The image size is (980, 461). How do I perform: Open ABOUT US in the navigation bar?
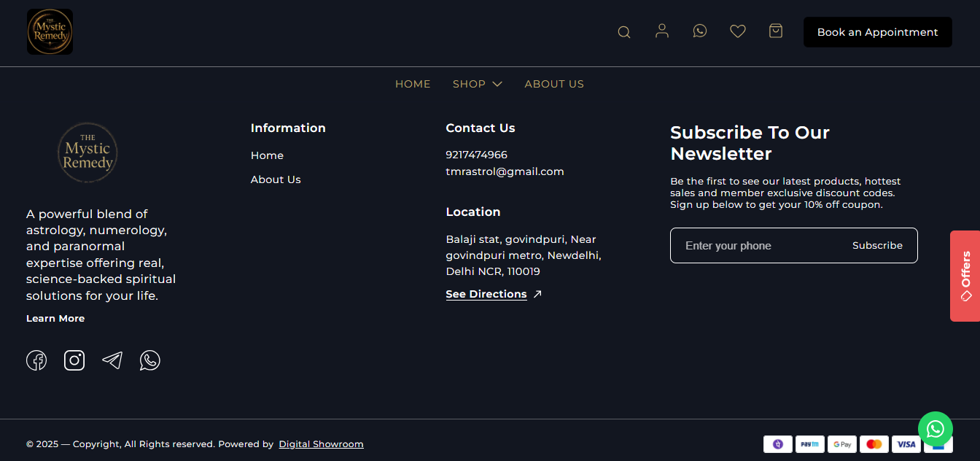coord(554,84)
